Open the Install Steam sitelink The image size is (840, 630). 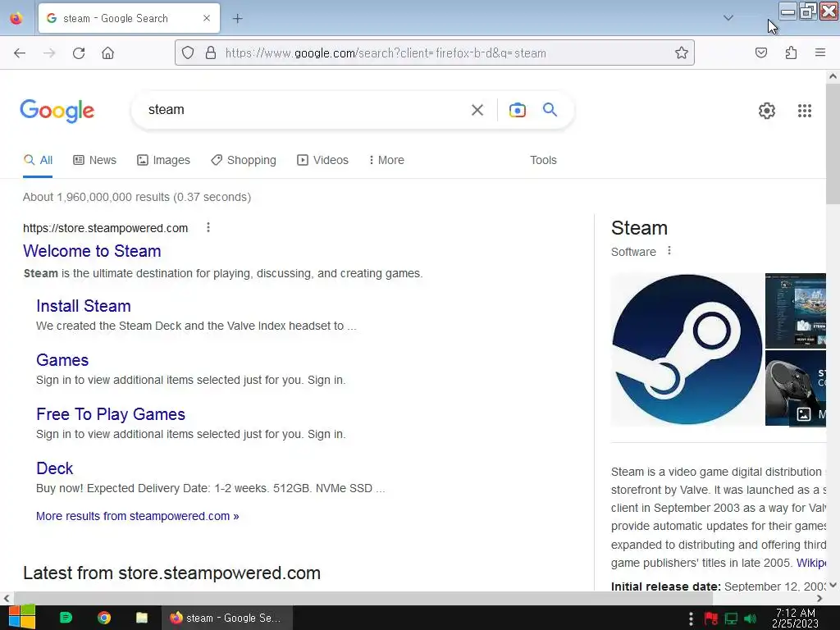[x=84, y=306]
